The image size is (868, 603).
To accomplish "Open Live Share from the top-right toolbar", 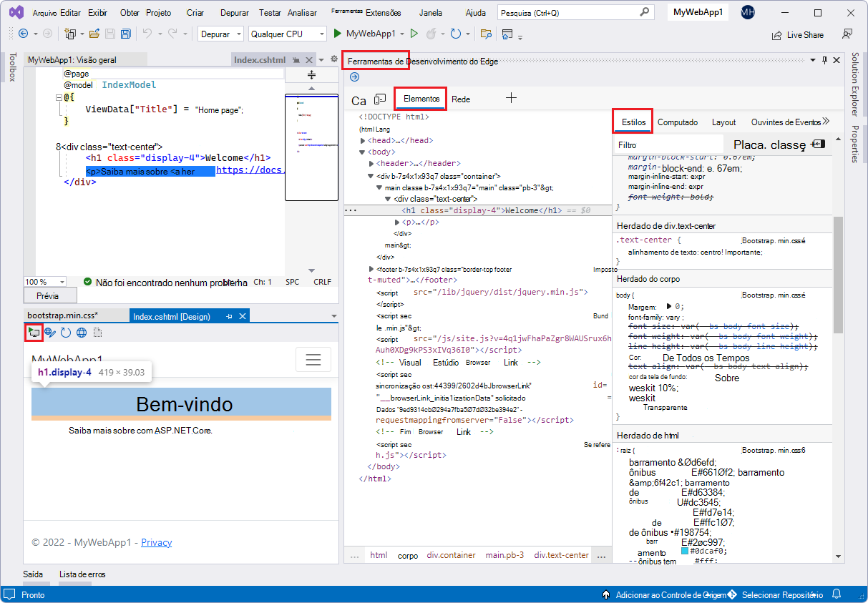I will [x=798, y=34].
